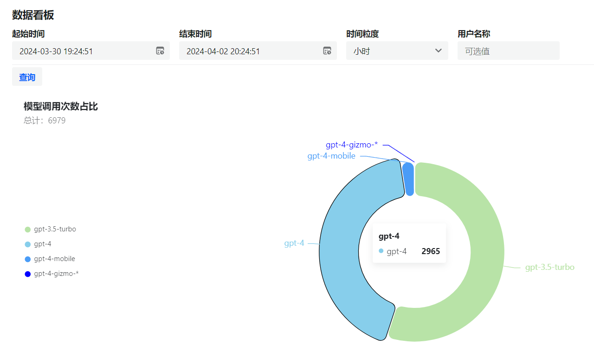
Task: Select 小时 in time granularity box
Action: click(x=362, y=51)
